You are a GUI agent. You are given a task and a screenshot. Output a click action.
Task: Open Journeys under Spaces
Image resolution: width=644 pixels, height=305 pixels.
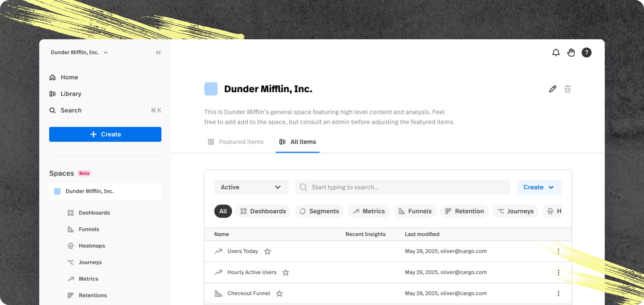click(84, 262)
